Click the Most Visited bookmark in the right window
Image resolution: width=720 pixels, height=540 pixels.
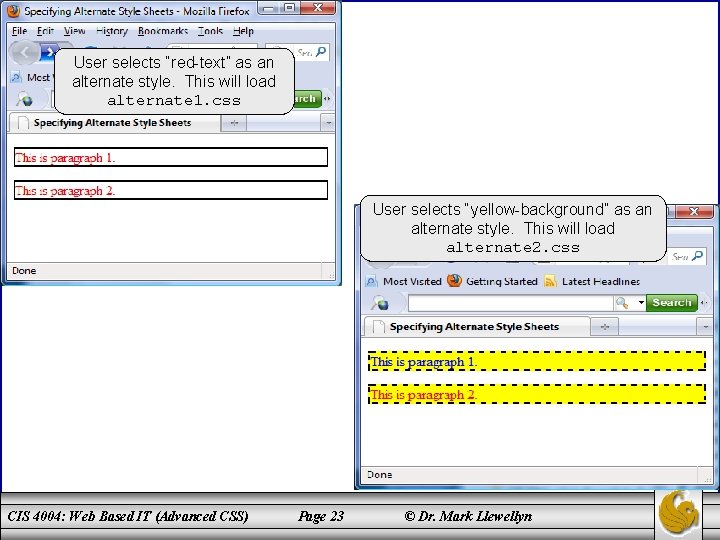pyautogui.click(x=412, y=281)
